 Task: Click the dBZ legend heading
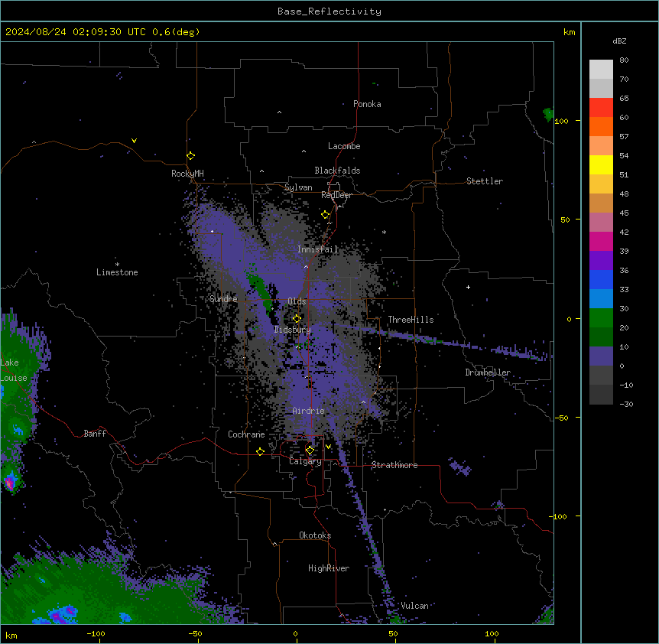tap(619, 41)
